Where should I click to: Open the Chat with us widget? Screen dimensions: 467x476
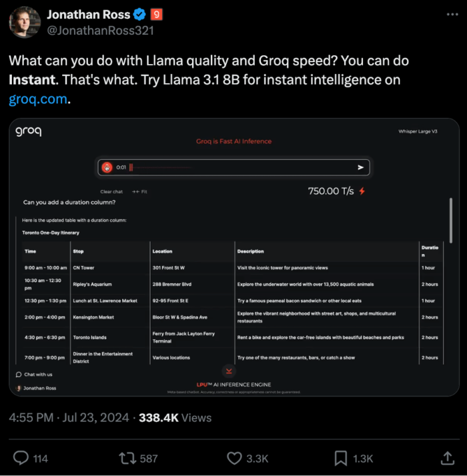(x=35, y=375)
